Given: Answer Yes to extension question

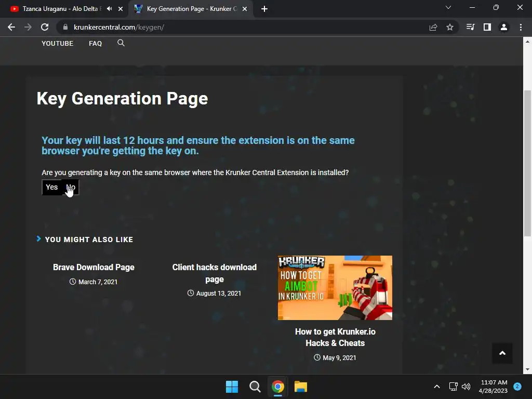Looking at the screenshot, I should click(52, 187).
